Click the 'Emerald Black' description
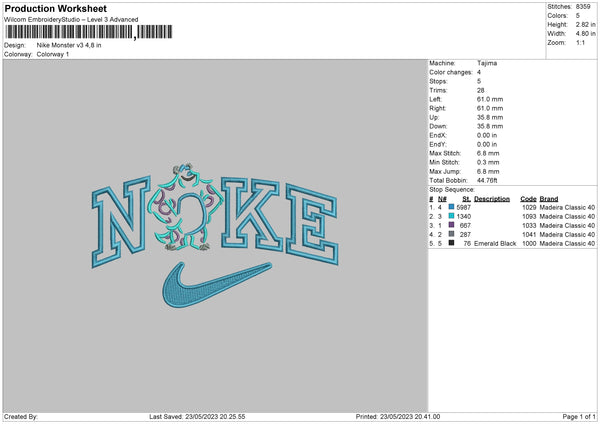The height and width of the screenshot is (424, 600). click(x=495, y=243)
